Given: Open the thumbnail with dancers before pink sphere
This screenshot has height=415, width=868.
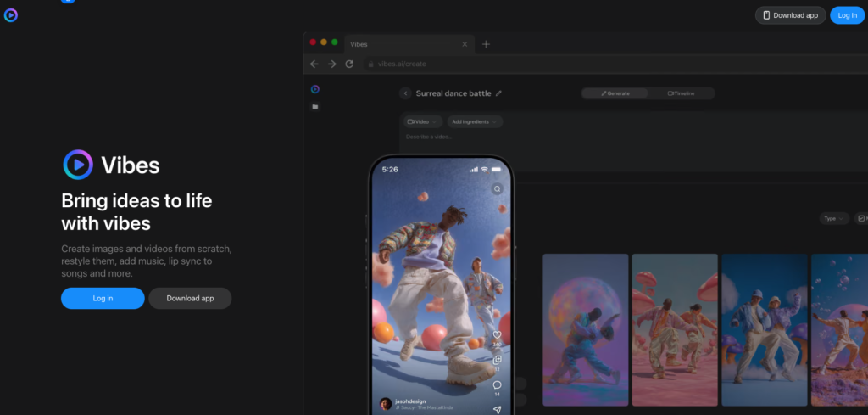Looking at the screenshot, I should pos(586,329).
